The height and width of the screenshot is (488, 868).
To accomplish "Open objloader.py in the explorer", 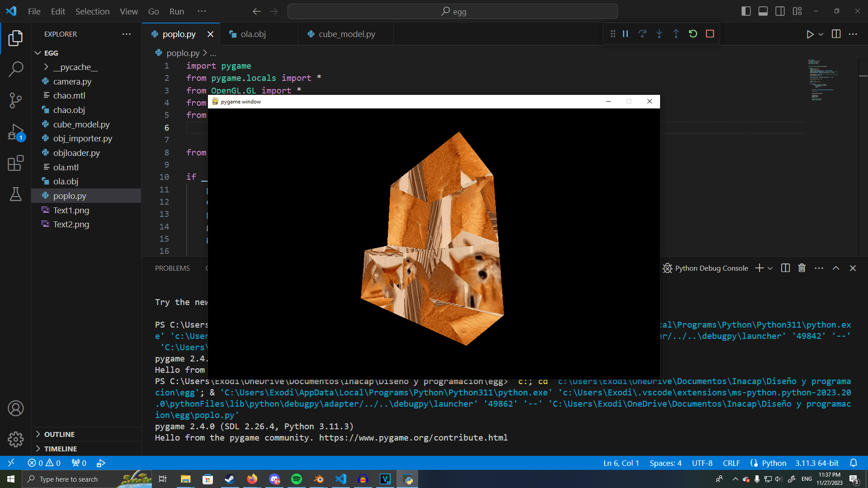I will point(76,153).
